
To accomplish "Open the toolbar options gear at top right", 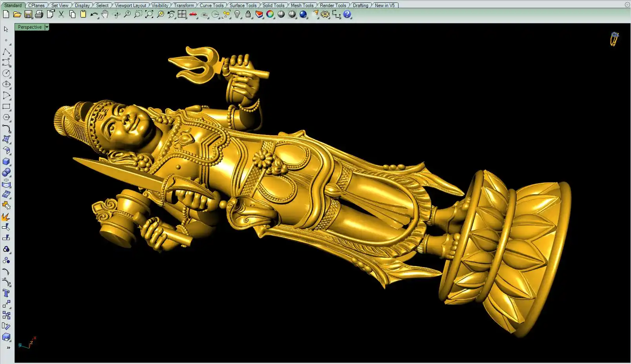I will tap(627, 5).
